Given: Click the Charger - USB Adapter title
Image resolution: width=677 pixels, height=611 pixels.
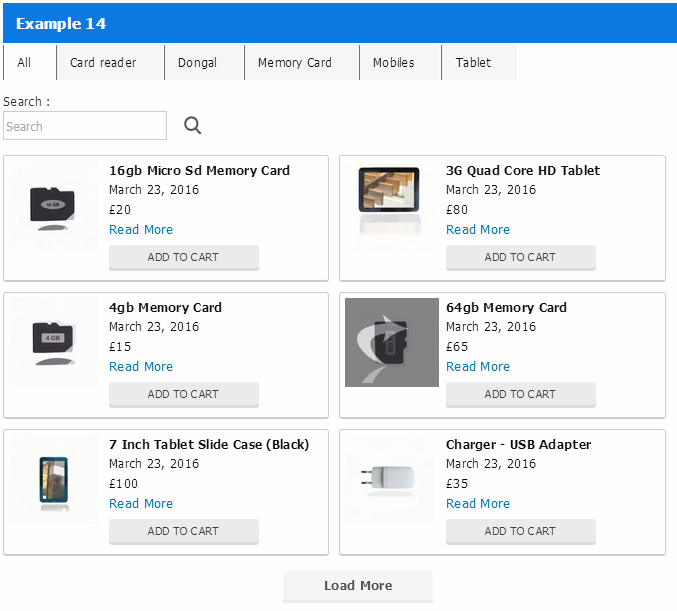Looking at the screenshot, I should (519, 445).
